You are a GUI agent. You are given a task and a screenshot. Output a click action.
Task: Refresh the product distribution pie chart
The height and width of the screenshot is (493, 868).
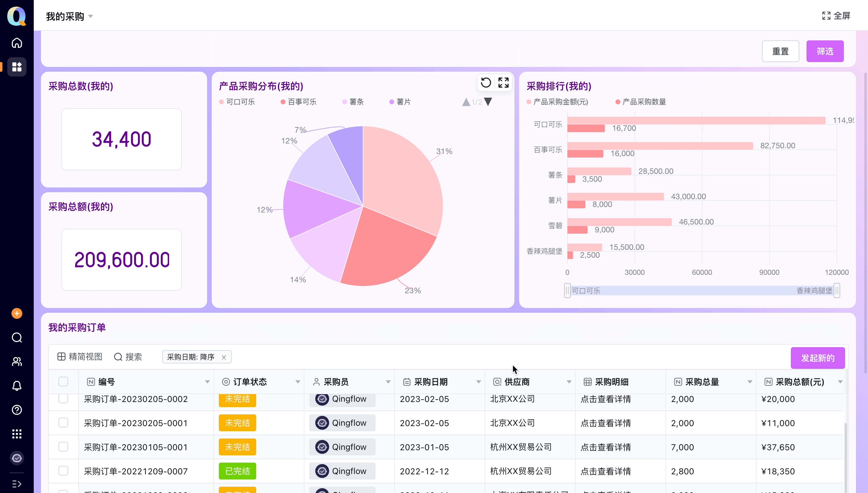pos(486,82)
